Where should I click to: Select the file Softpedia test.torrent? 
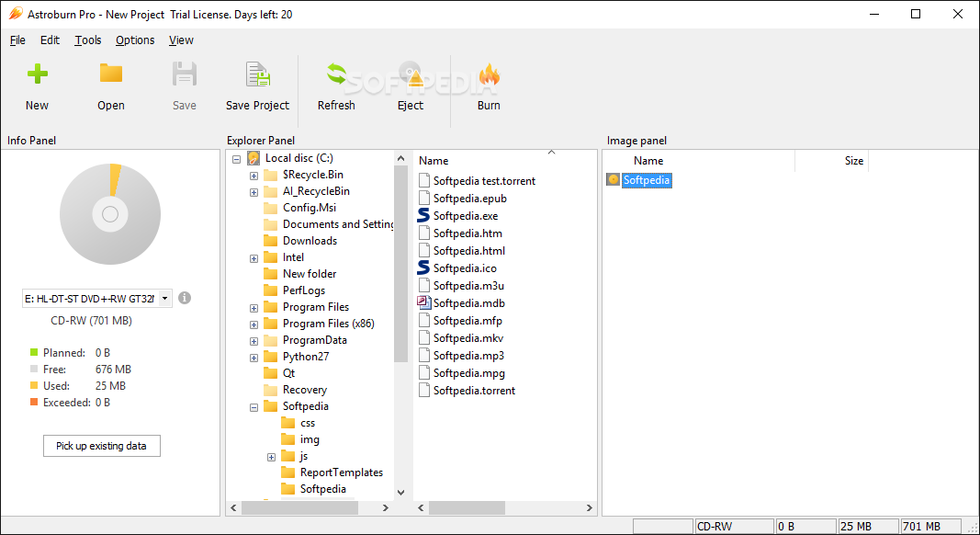[484, 181]
